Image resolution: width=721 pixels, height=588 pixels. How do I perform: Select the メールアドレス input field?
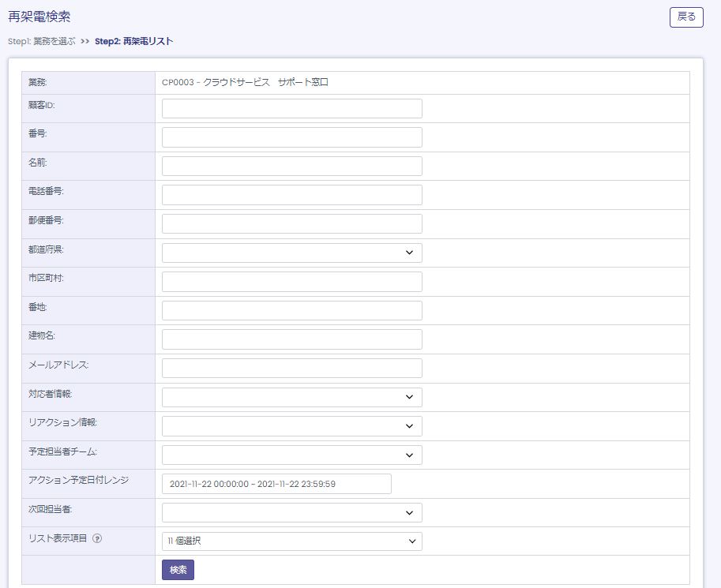[x=291, y=368]
